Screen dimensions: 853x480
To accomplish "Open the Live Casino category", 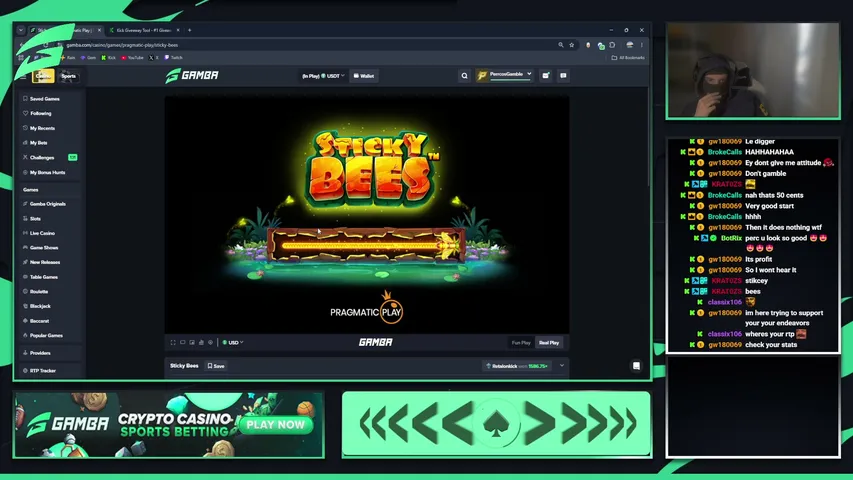I will [x=49, y=233].
